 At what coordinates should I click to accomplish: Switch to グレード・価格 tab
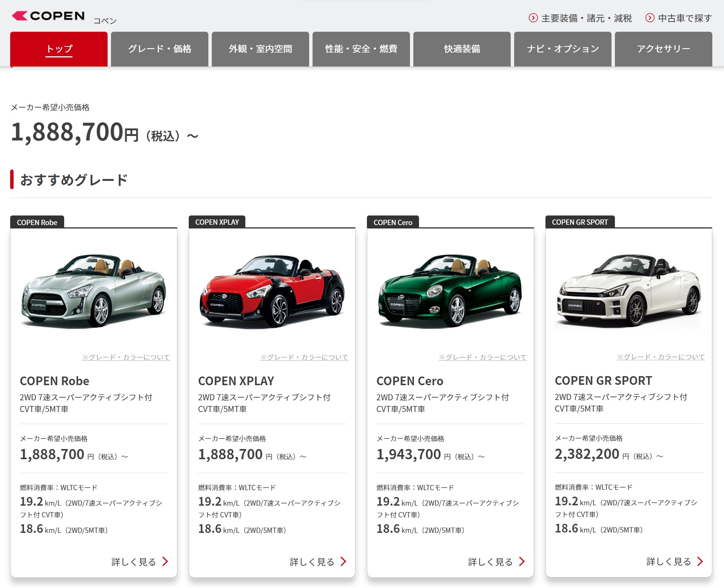(x=160, y=49)
